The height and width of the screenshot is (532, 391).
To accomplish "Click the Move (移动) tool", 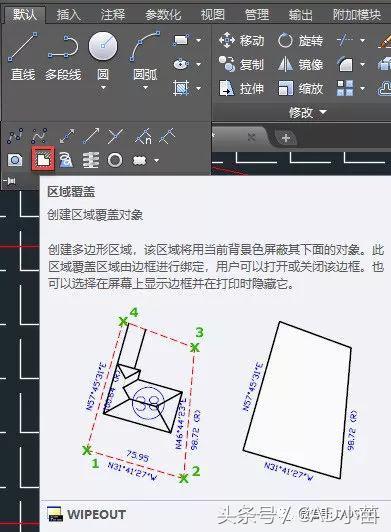I will click(x=241, y=40).
